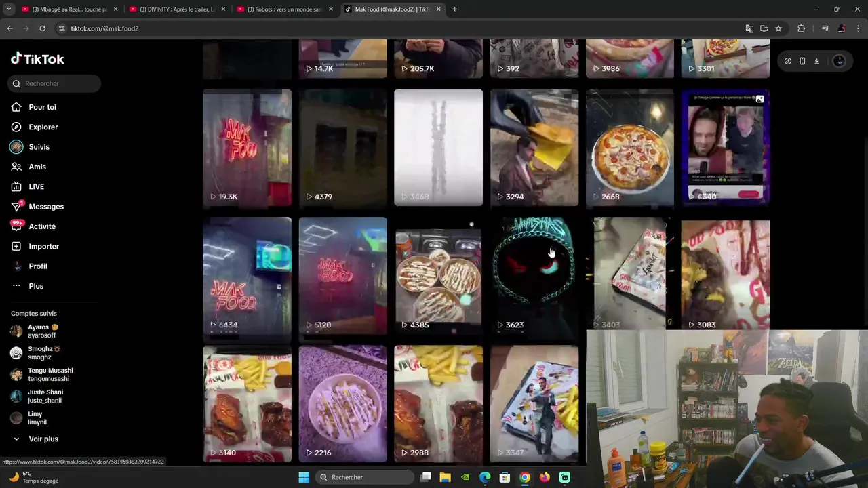Open the video with 3140 views
Viewport: 868px width, 488px height.
tap(247, 403)
